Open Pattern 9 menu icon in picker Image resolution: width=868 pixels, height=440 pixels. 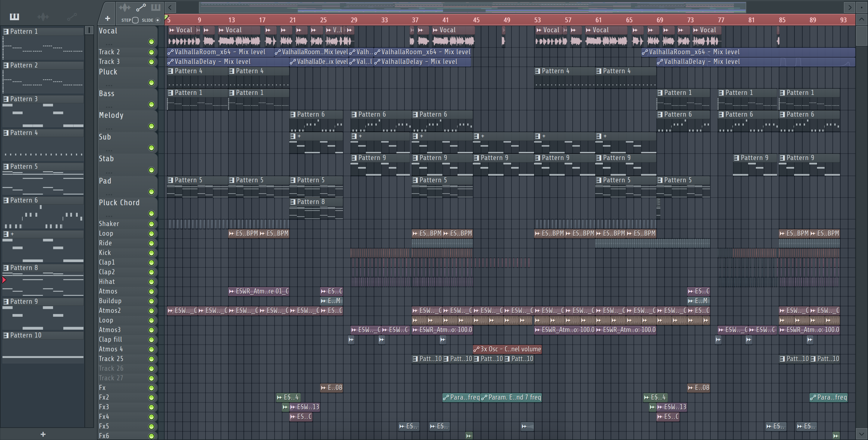6,301
